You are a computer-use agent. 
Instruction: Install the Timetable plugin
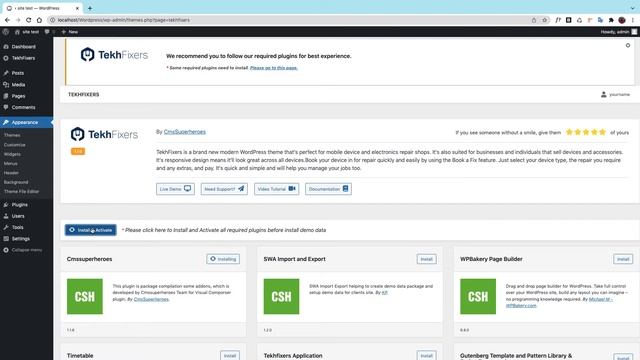coord(230,356)
